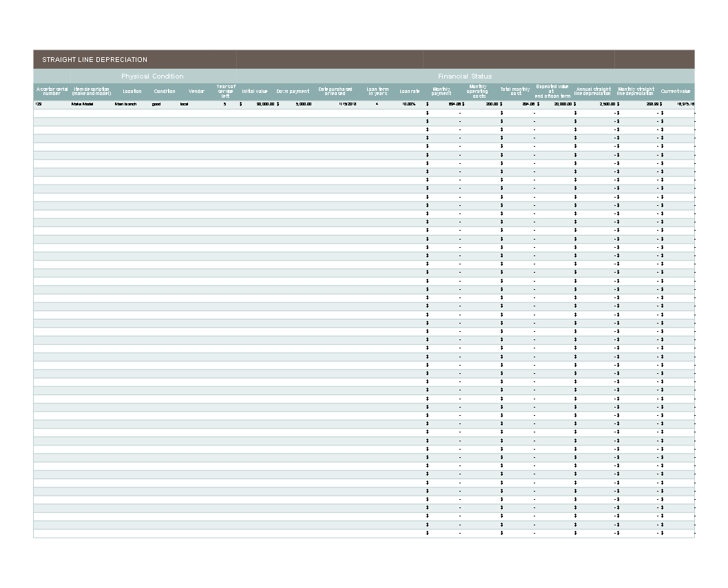Click the Condition column header
Viewport: 728px width, 588px height.
(x=165, y=92)
